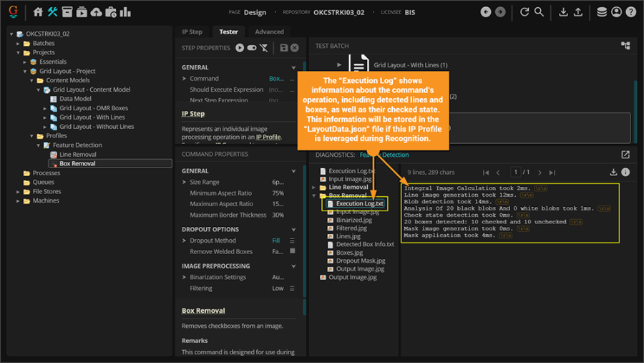Image resolution: width=644 pixels, height=363 pixels.
Task: Navigate back with the left arrow button
Action: click(x=486, y=12)
